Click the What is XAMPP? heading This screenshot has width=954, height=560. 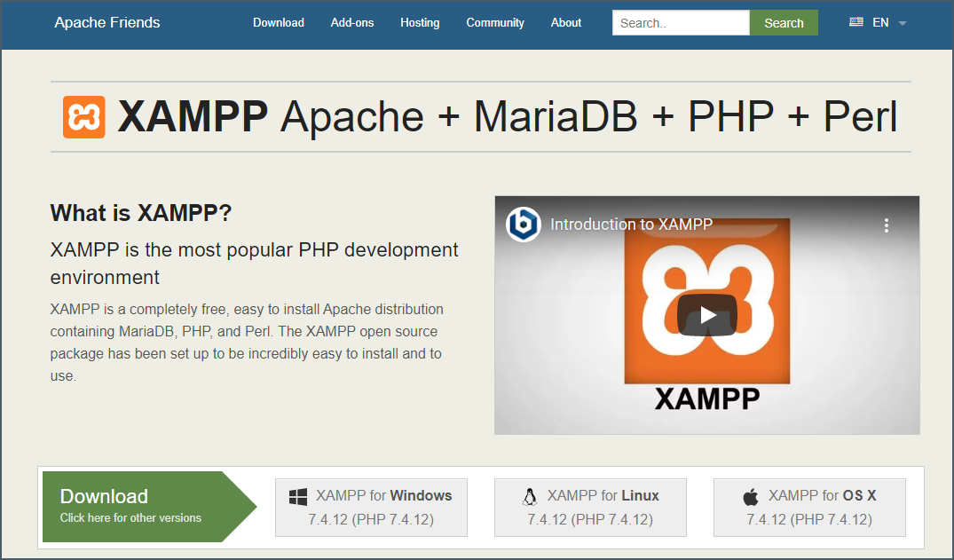[141, 213]
